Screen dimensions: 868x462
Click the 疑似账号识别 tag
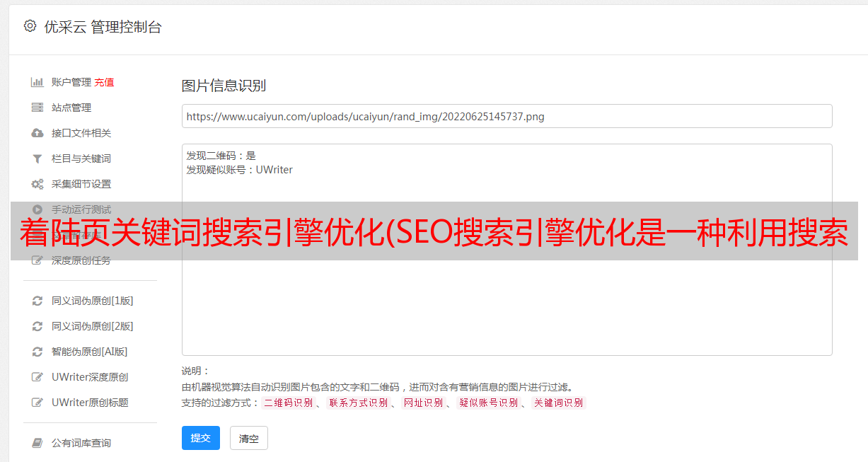tap(488, 403)
